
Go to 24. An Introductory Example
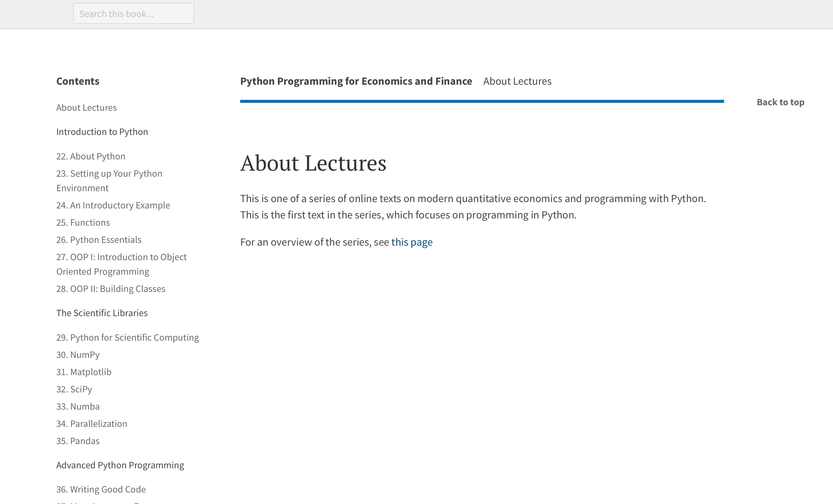tap(113, 205)
